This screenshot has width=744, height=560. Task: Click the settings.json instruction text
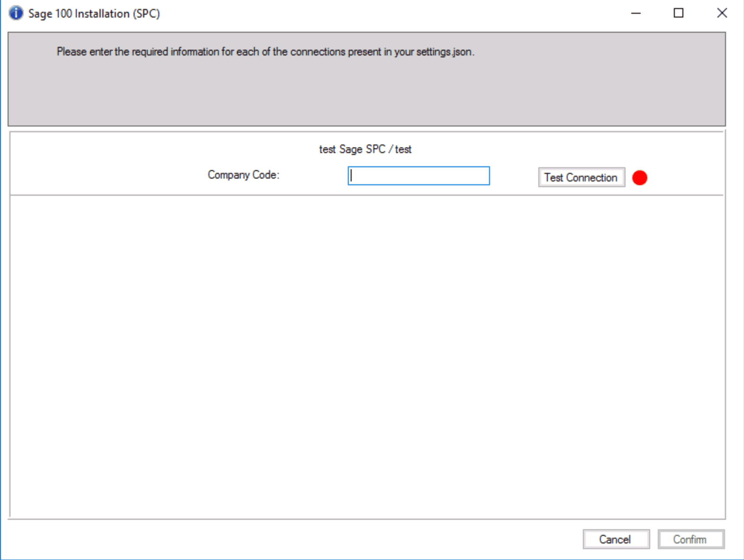point(265,52)
